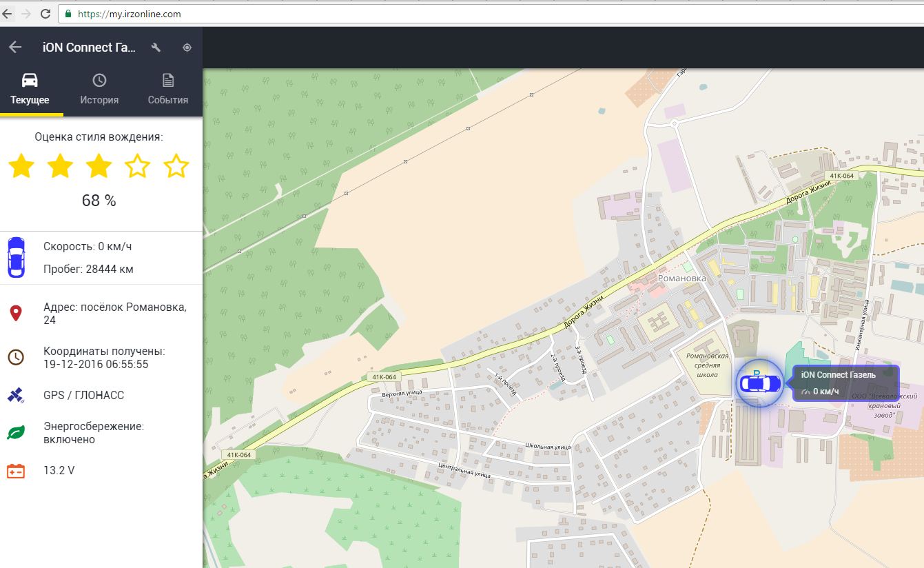
Task: Click the fourth empty rating star
Action: tap(138, 166)
